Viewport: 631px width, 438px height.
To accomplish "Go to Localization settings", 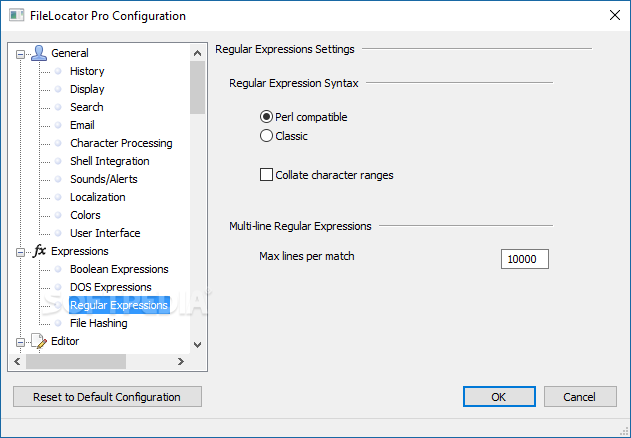I will (98, 197).
